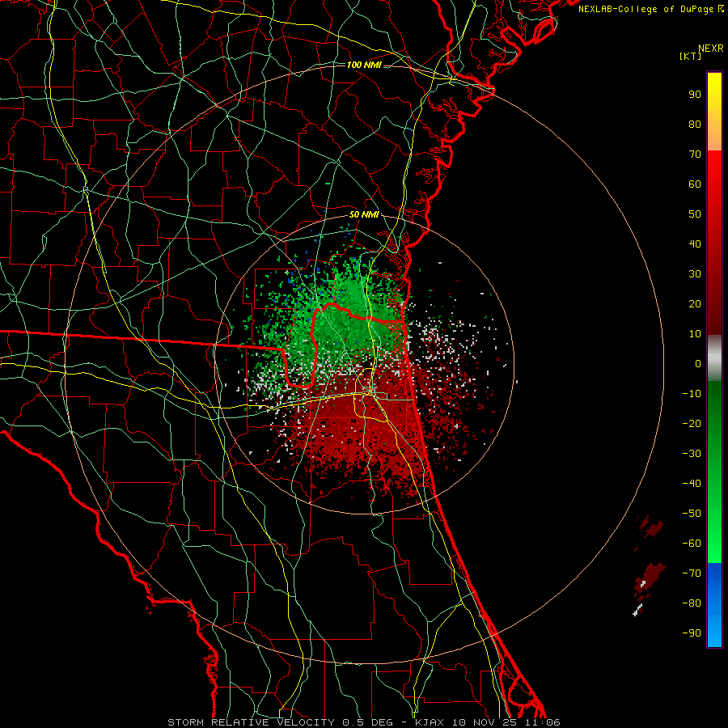The height and width of the screenshot is (728, 728).
Task: Click the 10 NOV 25 date text
Action: [x=485, y=722]
